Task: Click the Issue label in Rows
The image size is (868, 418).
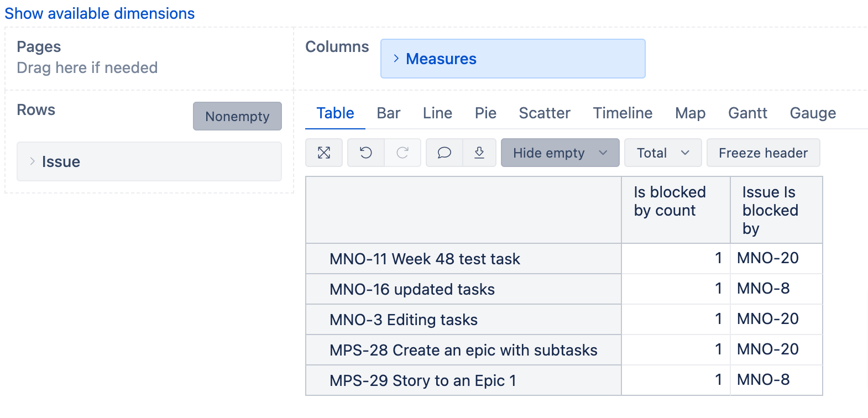Action: [x=61, y=161]
